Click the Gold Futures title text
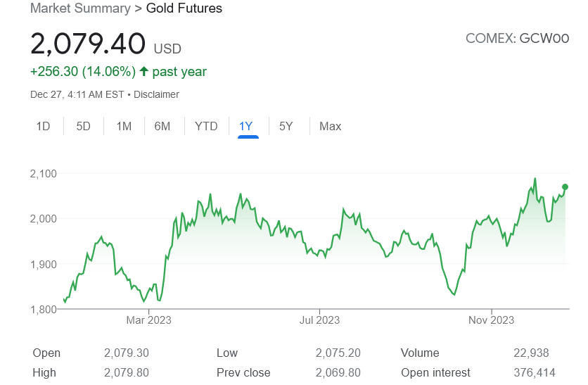Image resolution: width=588 pixels, height=385 pixels. [184, 8]
